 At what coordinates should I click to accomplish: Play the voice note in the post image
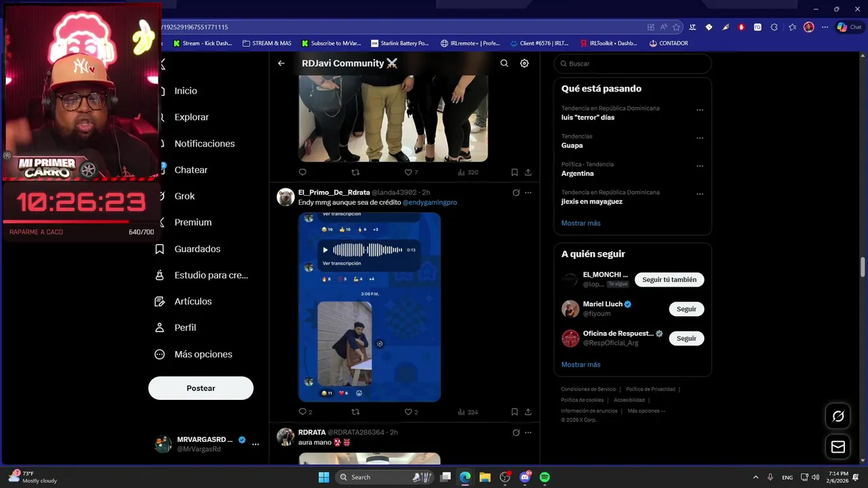tap(325, 250)
